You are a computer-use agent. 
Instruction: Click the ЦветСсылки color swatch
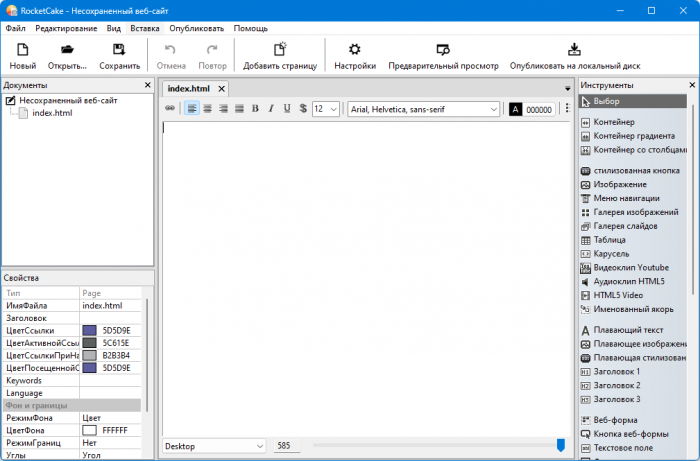pyautogui.click(x=89, y=330)
